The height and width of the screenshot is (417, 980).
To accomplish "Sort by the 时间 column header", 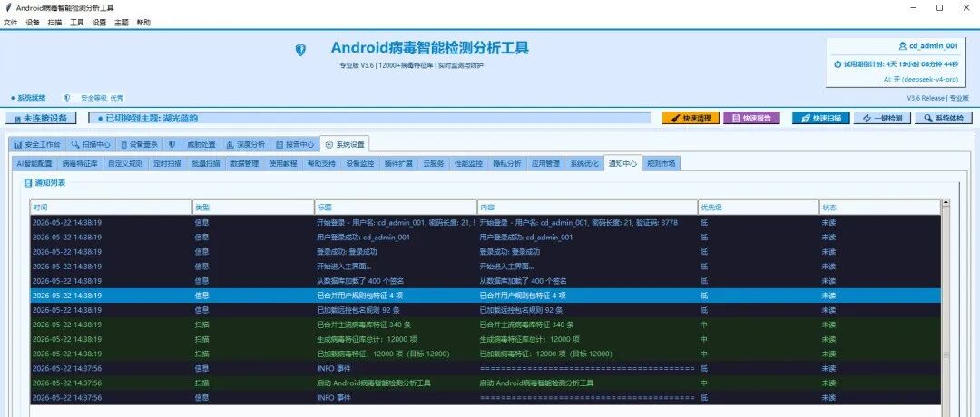I will coord(112,208).
